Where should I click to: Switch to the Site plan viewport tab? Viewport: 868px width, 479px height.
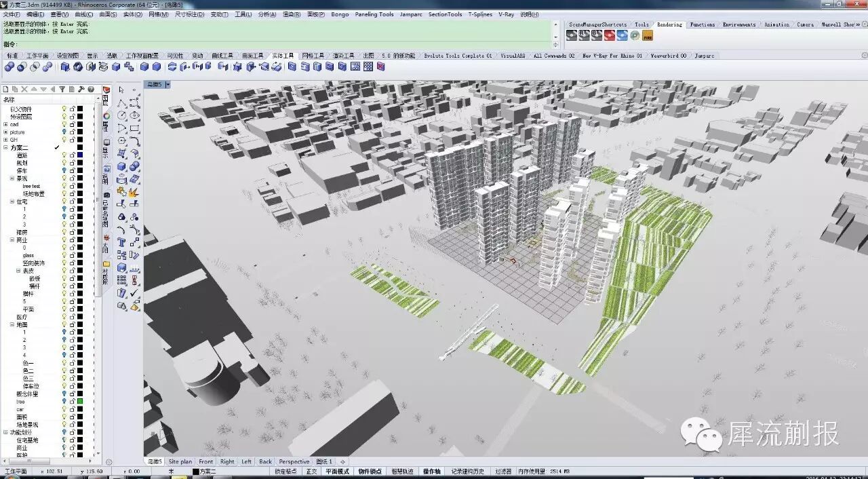(x=180, y=461)
